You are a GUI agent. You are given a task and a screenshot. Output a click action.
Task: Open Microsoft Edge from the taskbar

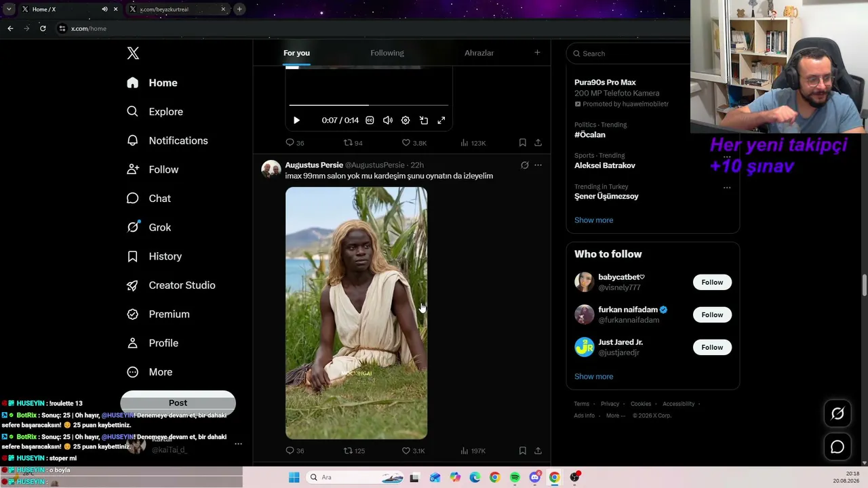(475, 477)
